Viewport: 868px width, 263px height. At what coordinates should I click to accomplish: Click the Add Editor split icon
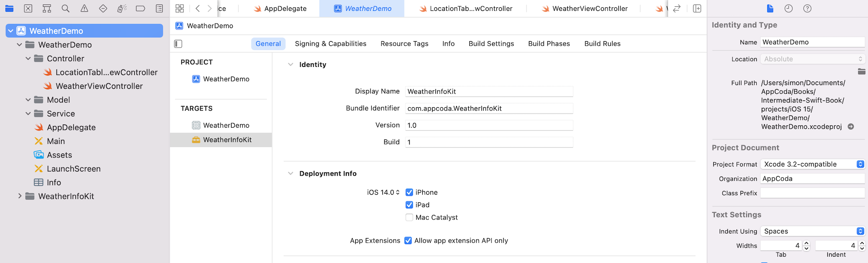pyautogui.click(x=697, y=9)
